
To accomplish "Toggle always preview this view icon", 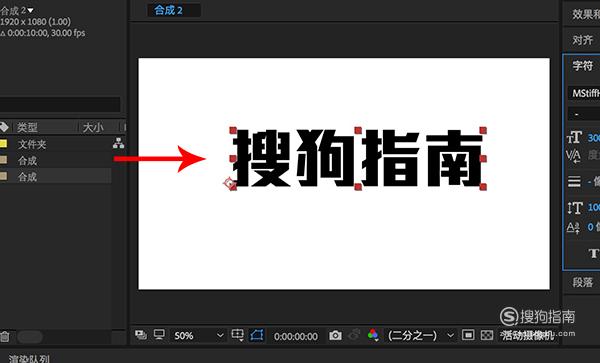I will 141,335.
